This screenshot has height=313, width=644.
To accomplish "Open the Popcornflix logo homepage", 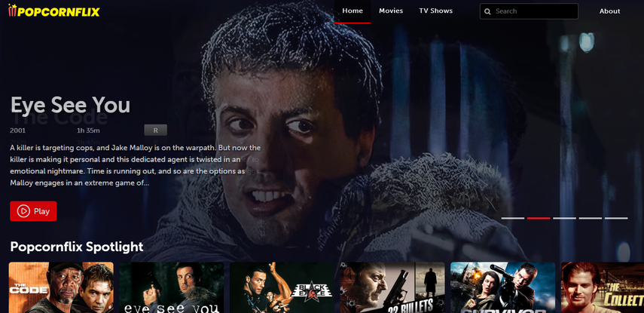I will tap(53, 11).
